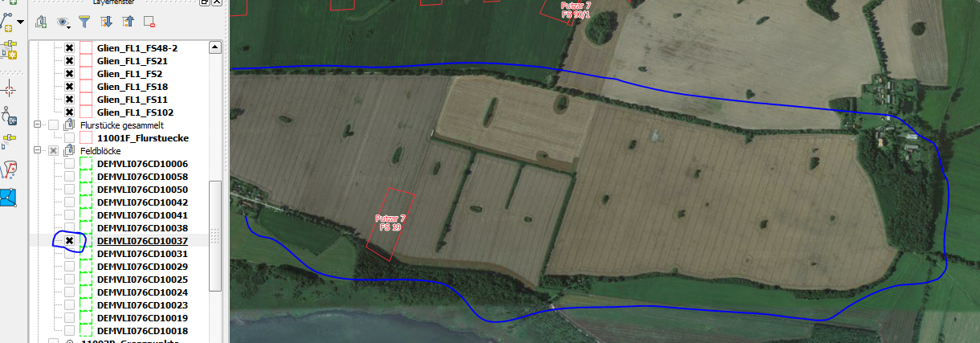Check the 11001F_Flurstuecke layer checkbox

click(69, 138)
